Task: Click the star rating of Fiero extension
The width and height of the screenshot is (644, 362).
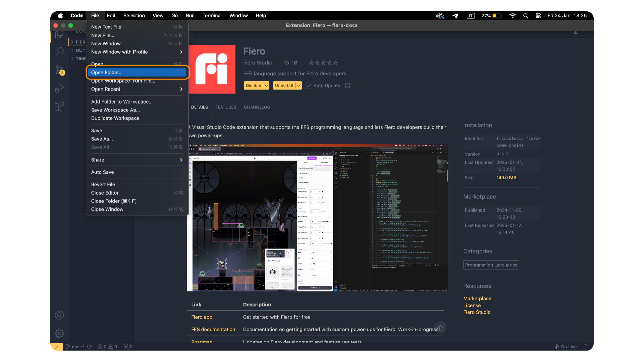Action: pyautogui.click(x=323, y=63)
